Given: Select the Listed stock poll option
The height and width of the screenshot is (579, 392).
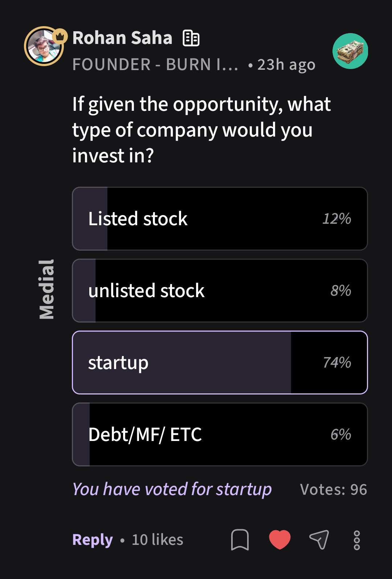Looking at the screenshot, I should click(x=220, y=219).
